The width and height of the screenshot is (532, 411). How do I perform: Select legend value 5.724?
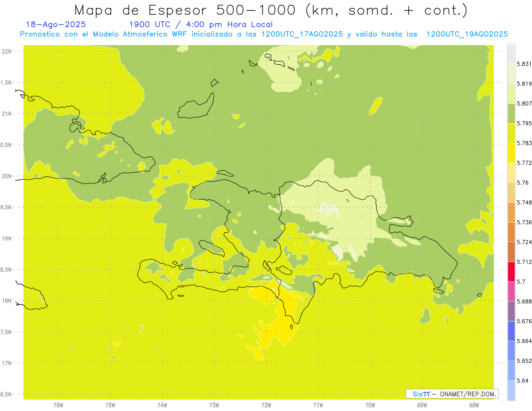click(524, 242)
